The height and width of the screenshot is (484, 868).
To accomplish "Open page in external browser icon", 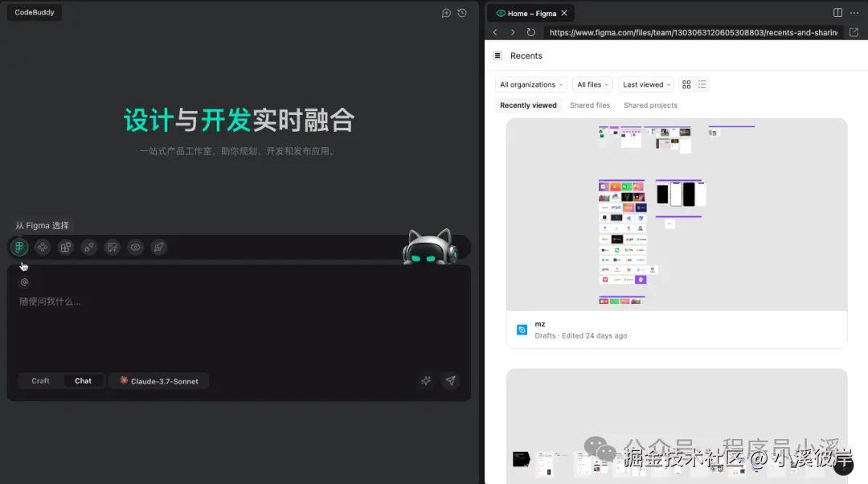I will pyautogui.click(x=854, y=32).
